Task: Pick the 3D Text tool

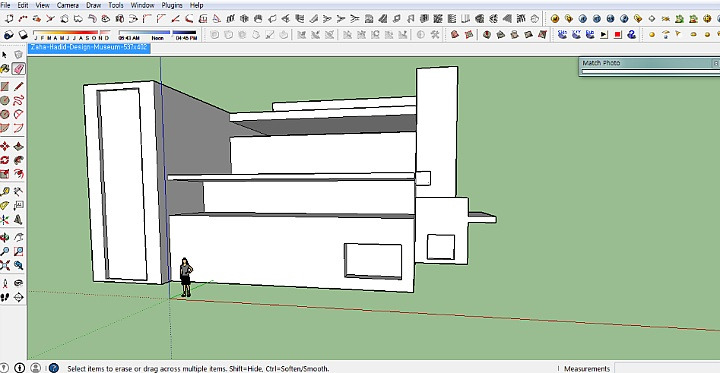Action: point(18,219)
